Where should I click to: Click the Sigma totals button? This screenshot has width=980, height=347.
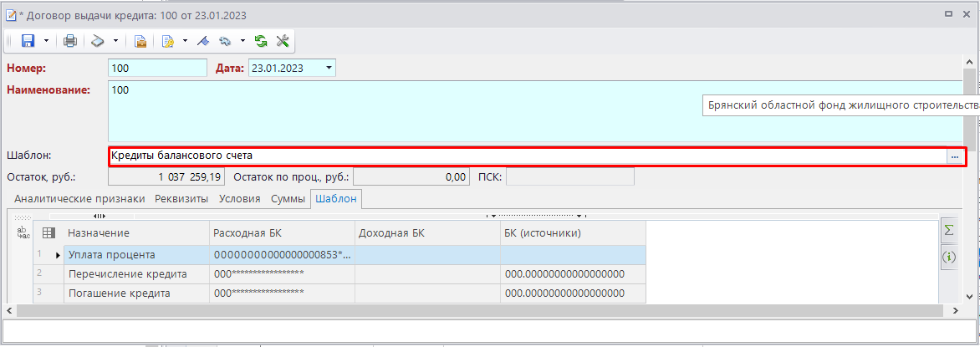point(948,230)
